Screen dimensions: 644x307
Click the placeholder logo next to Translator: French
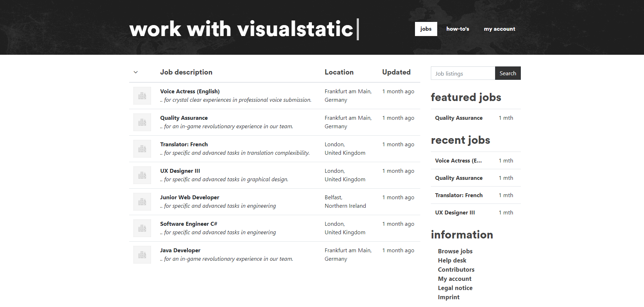[x=142, y=149]
